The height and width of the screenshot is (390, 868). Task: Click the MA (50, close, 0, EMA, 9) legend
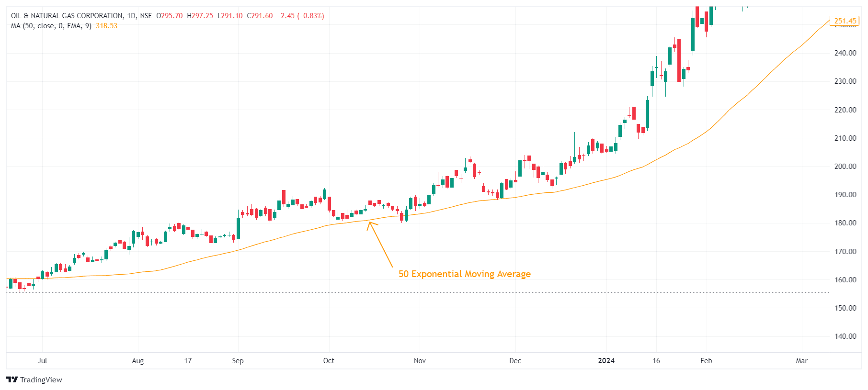(x=51, y=26)
